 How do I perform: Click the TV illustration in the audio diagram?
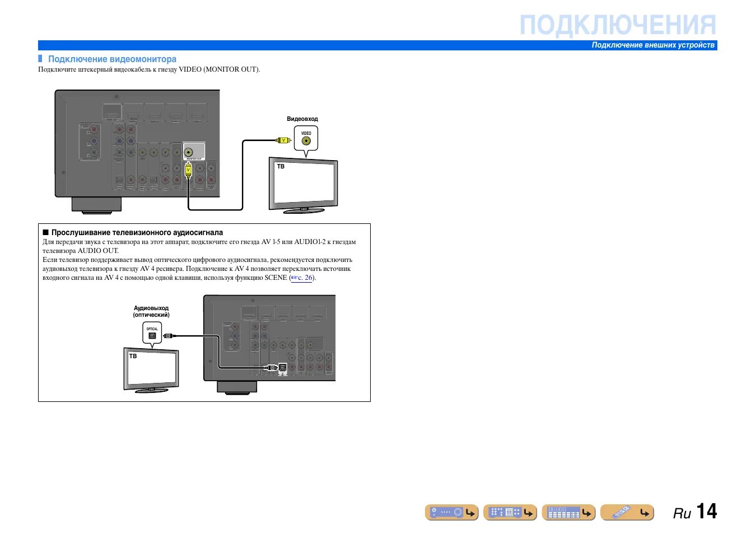(x=151, y=369)
